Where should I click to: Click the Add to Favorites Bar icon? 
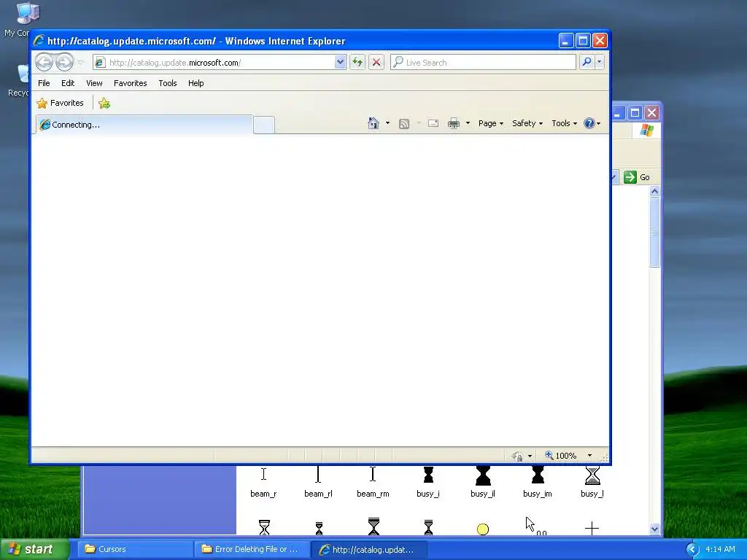(x=104, y=103)
